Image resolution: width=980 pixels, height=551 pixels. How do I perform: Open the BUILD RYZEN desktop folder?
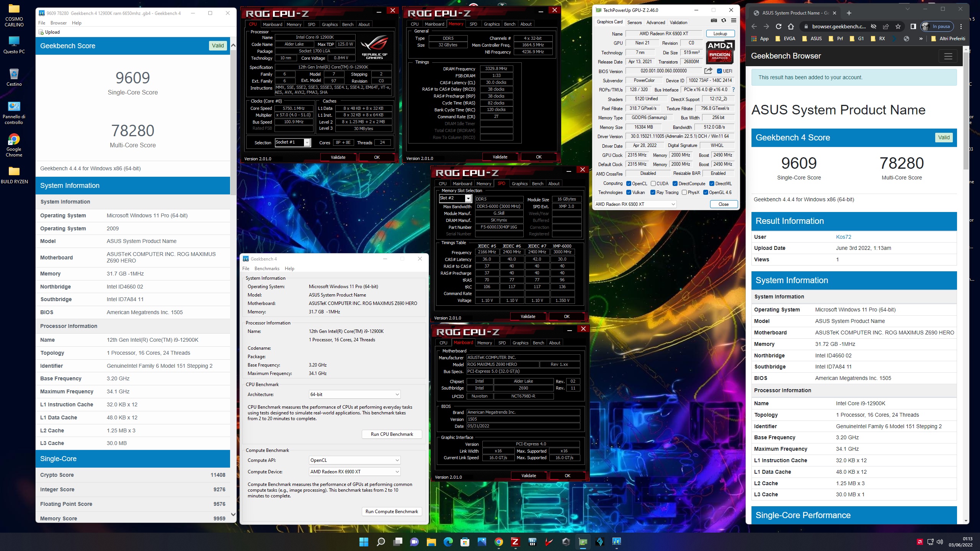click(14, 175)
